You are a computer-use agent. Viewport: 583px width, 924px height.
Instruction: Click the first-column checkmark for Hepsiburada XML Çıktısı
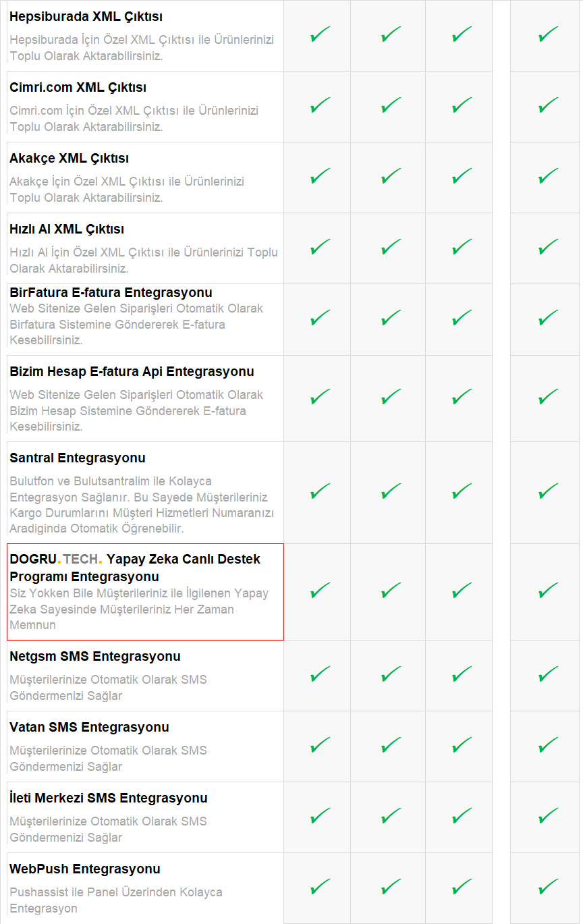pyautogui.click(x=320, y=35)
